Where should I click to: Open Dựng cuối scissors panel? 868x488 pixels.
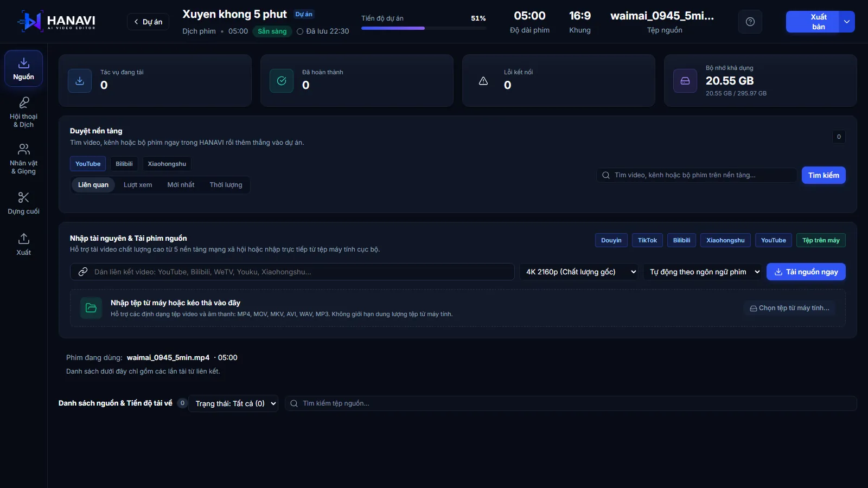[x=23, y=203]
